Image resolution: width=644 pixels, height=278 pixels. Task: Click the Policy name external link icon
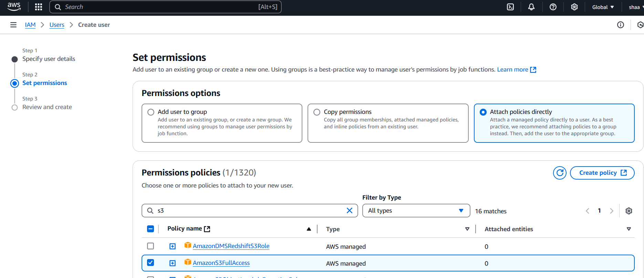point(207,229)
